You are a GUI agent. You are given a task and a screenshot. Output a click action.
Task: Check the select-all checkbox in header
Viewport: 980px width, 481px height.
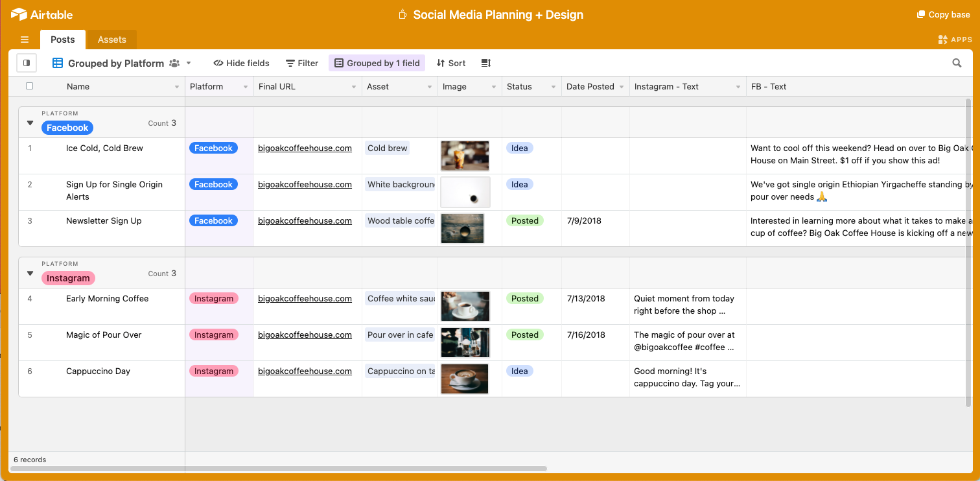29,86
